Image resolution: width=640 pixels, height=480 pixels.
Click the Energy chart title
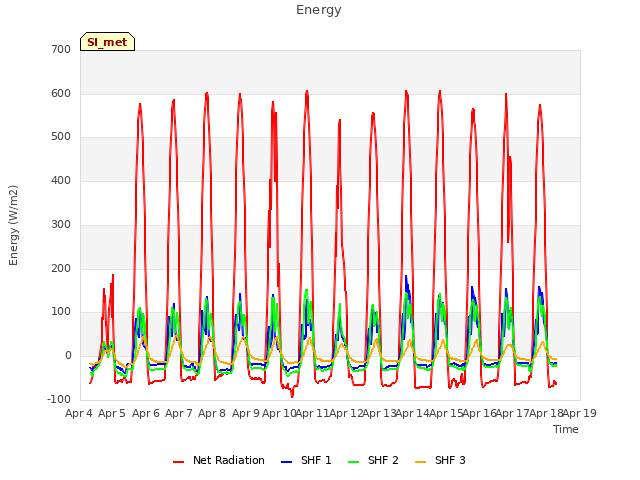[319, 10]
